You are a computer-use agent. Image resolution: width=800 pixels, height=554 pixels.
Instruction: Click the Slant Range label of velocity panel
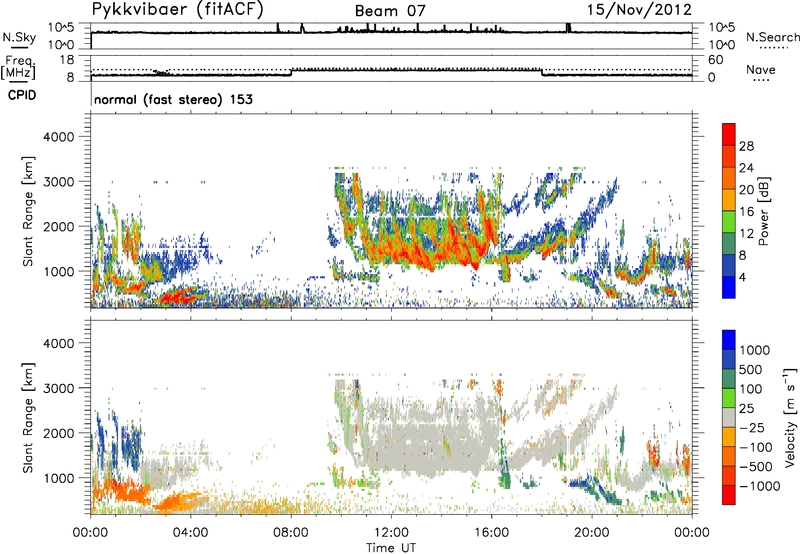click(x=28, y=418)
